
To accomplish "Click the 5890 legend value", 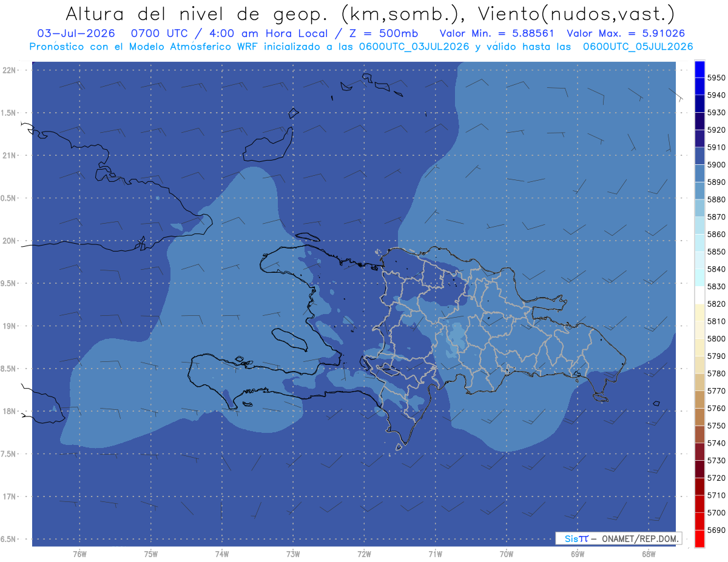I will click(x=716, y=182).
